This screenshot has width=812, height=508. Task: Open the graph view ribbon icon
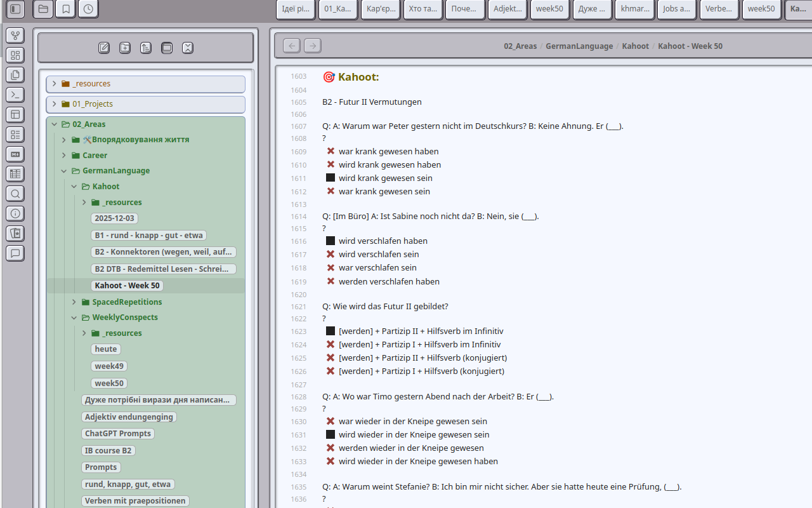tap(15, 36)
